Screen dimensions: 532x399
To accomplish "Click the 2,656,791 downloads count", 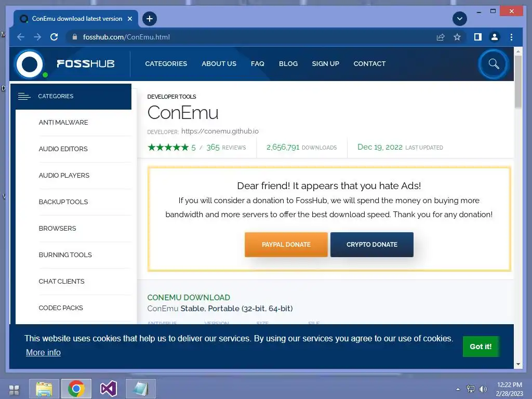I will (x=283, y=147).
